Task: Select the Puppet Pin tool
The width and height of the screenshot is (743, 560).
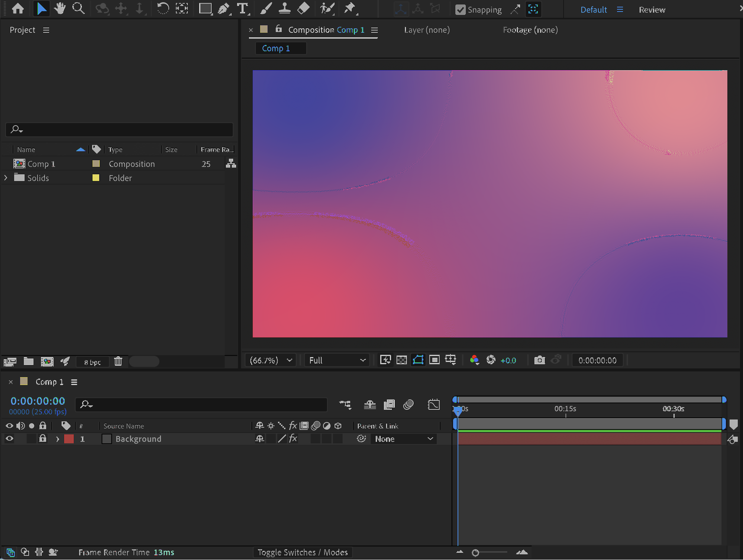Action: coord(350,8)
